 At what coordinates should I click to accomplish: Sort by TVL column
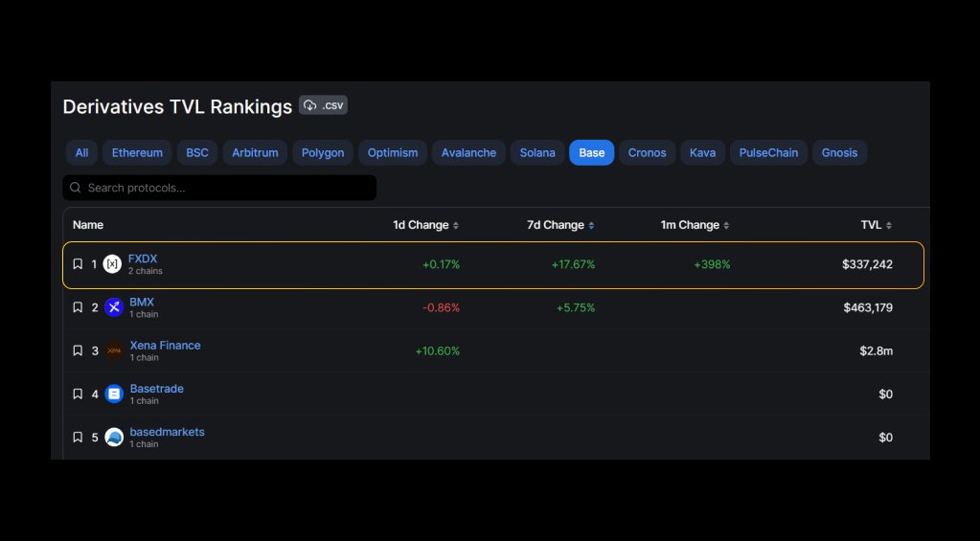pos(877,225)
